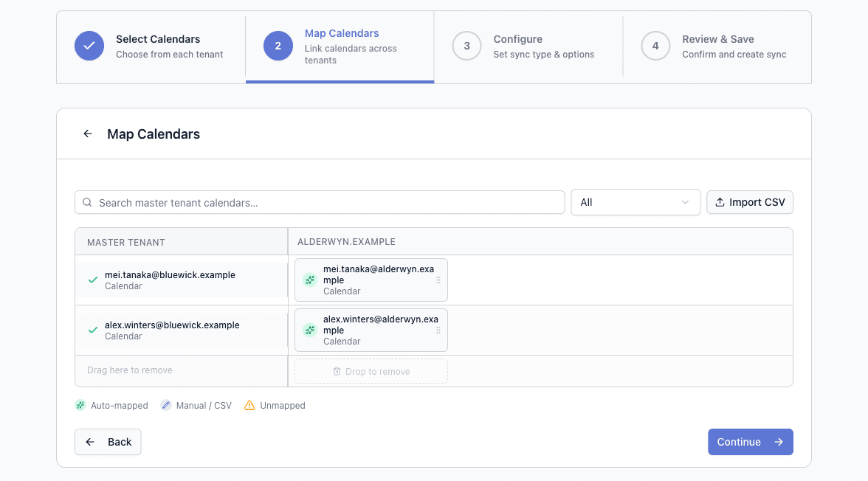This screenshot has width=868, height=481.
Task: Click the Auto-mapped legend icon
Action: tap(80, 405)
